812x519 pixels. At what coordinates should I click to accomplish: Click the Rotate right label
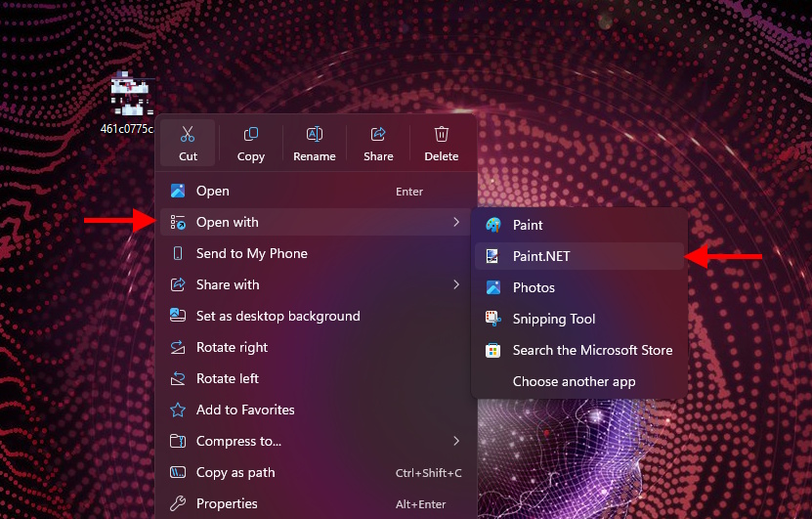pos(232,347)
